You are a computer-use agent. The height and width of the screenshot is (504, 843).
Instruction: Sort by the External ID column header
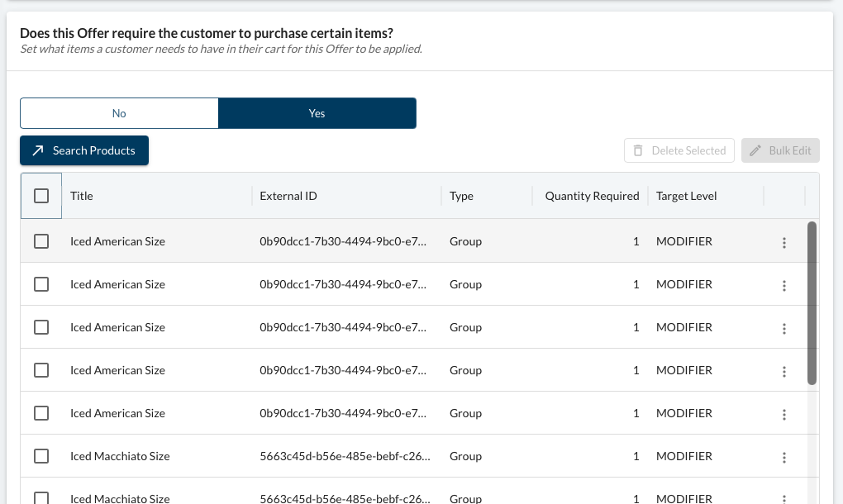pos(346,196)
